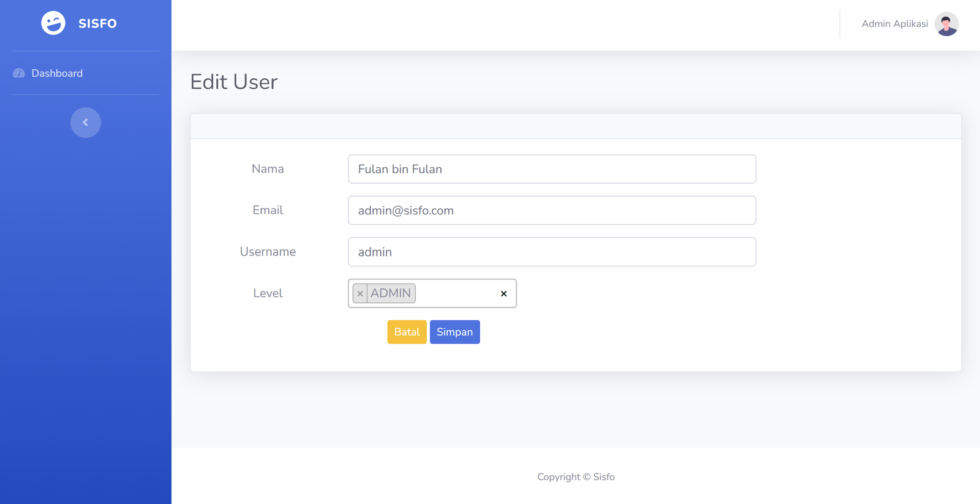Click the Nama label
This screenshot has width=980, height=504.
pos(268,169)
